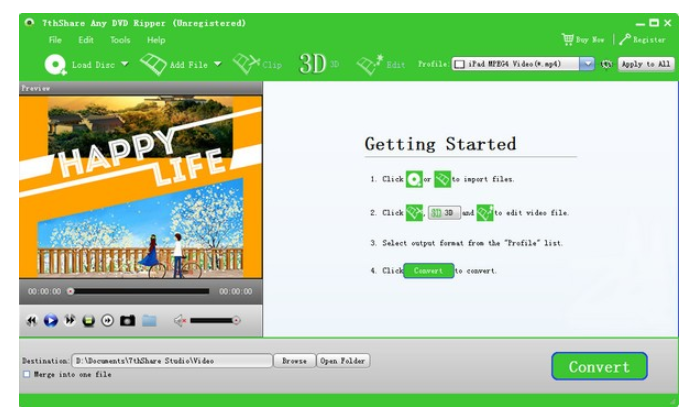Select the Clip tool in the toolbar

pos(257,64)
